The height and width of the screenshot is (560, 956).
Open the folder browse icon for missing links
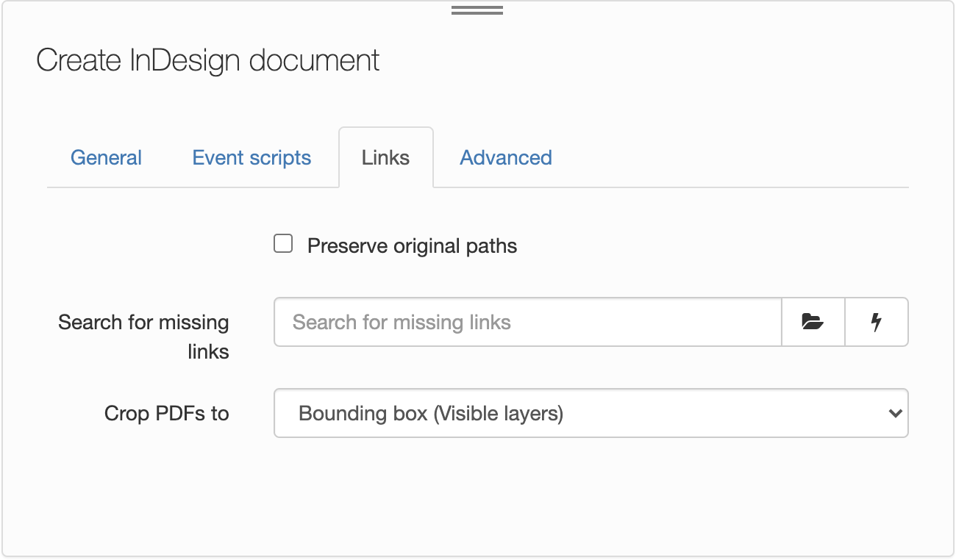(813, 322)
